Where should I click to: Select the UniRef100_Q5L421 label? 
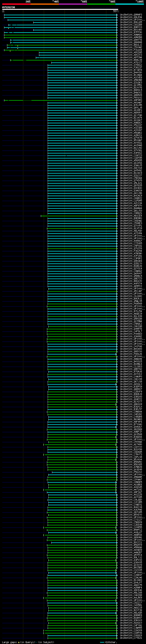pos(131,183)
